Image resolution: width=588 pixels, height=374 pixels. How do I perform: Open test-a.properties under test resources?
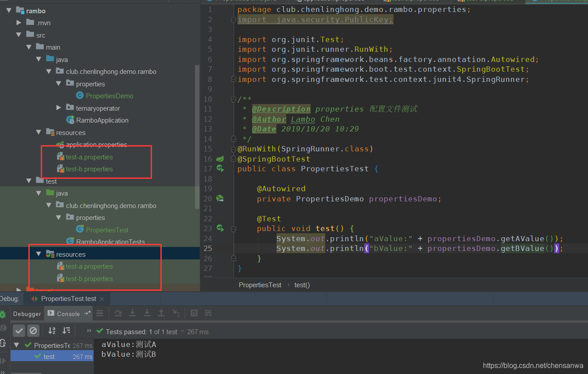click(x=90, y=266)
